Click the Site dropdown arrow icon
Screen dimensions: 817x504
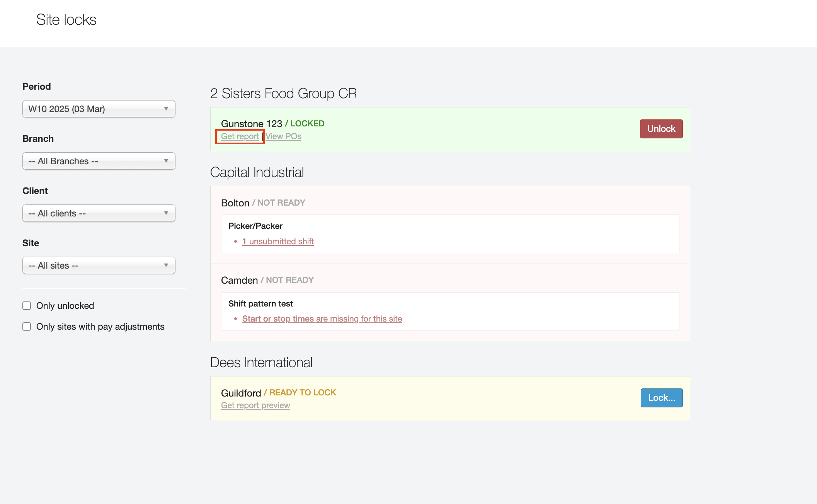pos(166,265)
